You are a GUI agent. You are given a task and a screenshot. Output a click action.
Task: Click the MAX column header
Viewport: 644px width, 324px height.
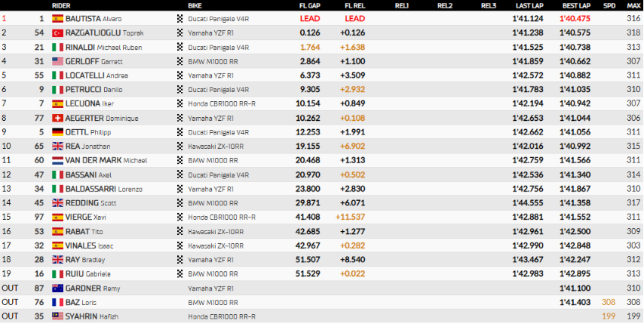point(633,6)
